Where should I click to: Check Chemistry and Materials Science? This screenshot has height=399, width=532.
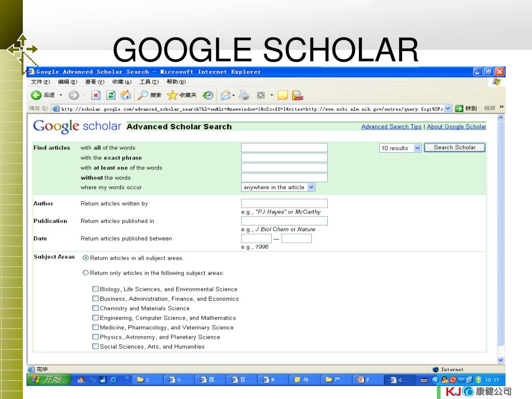(96, 308)
